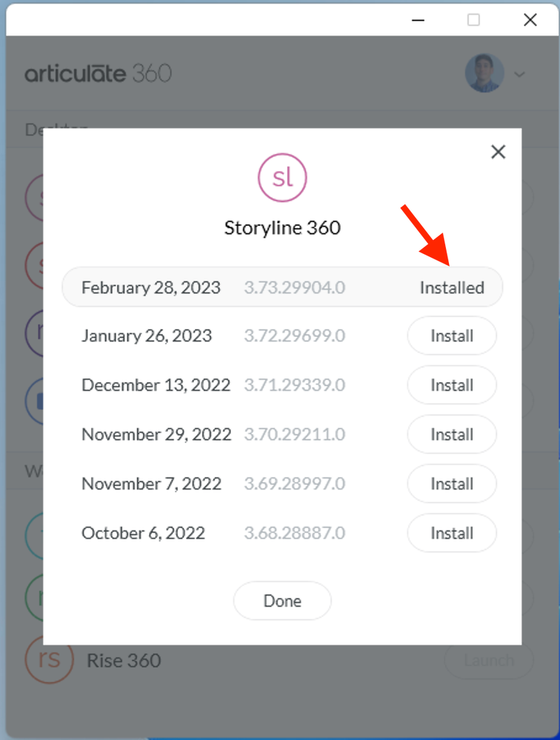Click version number 3.72.29699.0
Viewport: 560px width, 740px height.
point(295,336)
